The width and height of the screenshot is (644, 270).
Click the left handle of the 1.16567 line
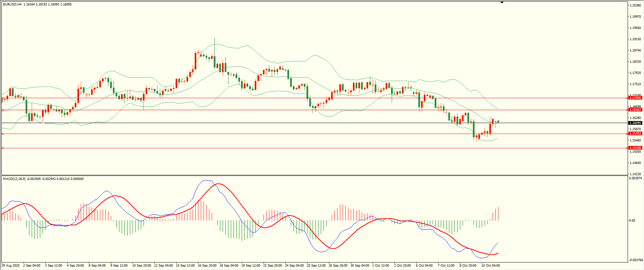[x=2, y=110]
